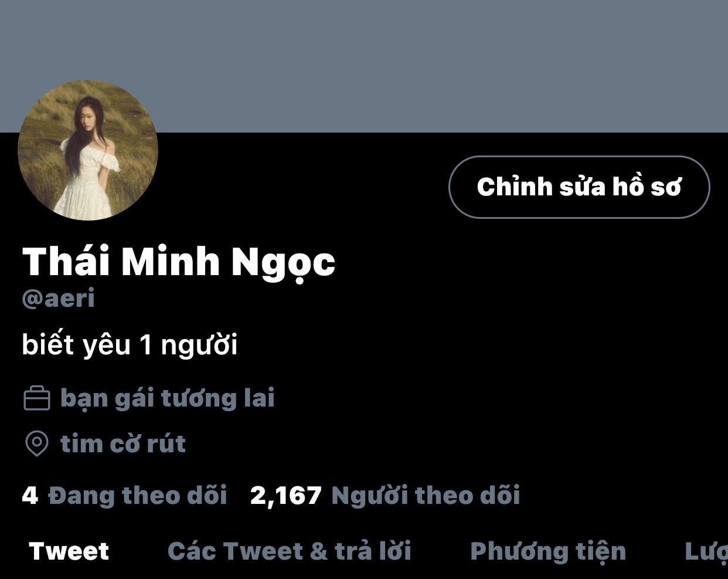Click the 2,167 followers count
The image size is (728, 579).
click(286, 496)
